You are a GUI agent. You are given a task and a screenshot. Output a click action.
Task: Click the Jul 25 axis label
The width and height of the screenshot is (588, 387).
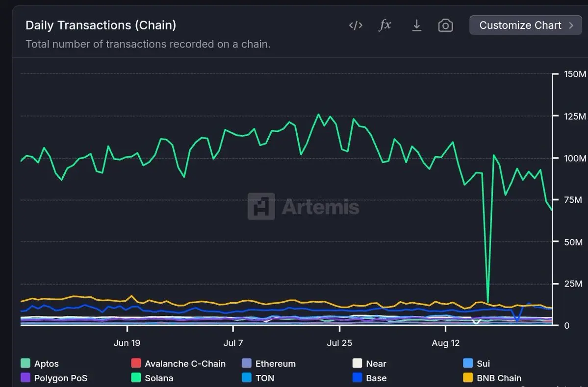point(339,343)
